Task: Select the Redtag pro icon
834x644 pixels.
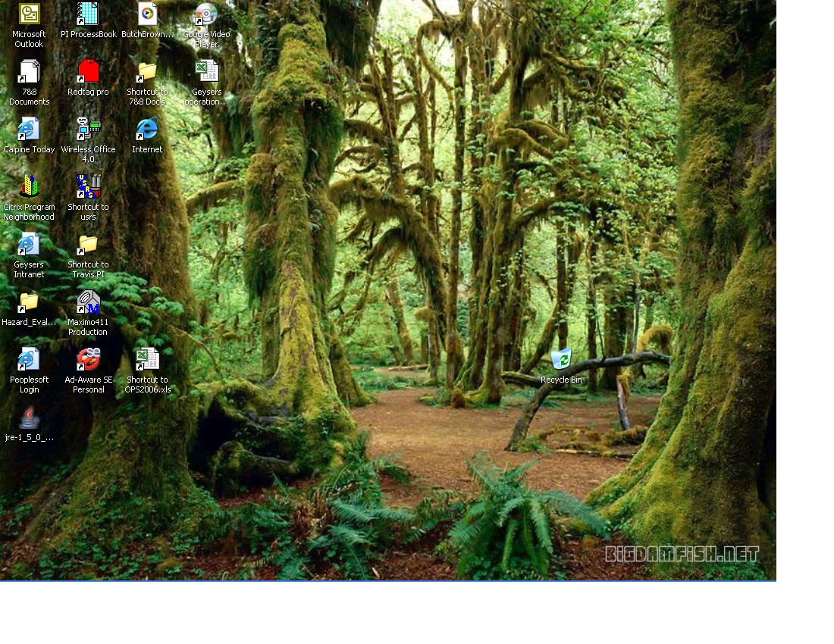Action: 88,72
